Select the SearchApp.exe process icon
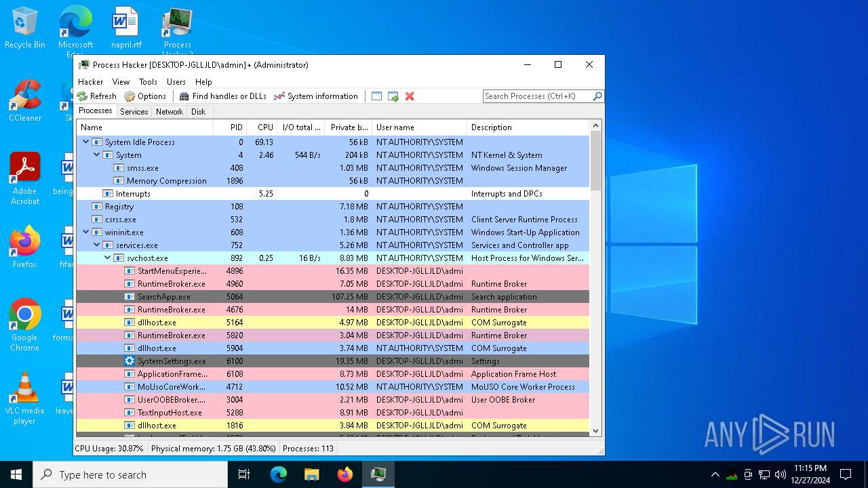This screenshot has width=868, height=488. (130, 296)
